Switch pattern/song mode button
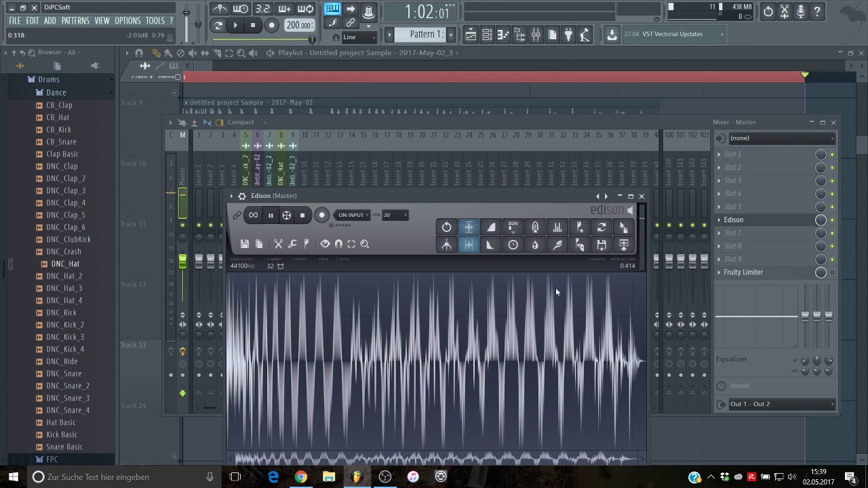Viewport: 868px width, 488px height. 218,26
